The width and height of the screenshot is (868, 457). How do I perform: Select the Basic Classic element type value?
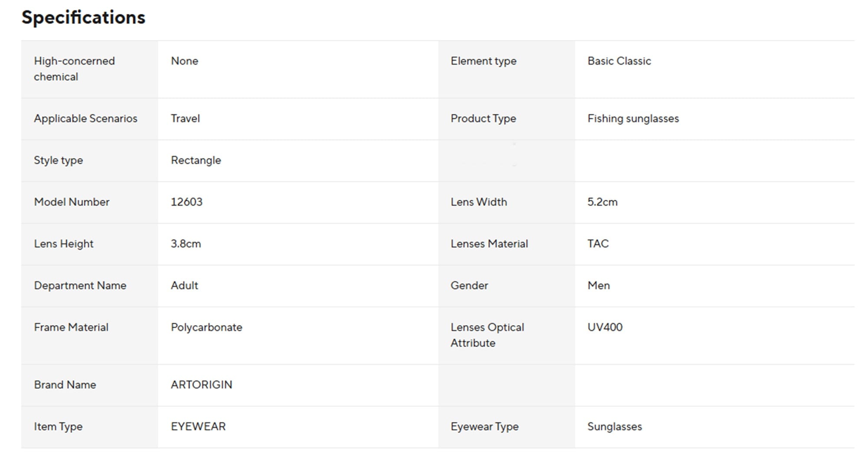tap(619, 61)
